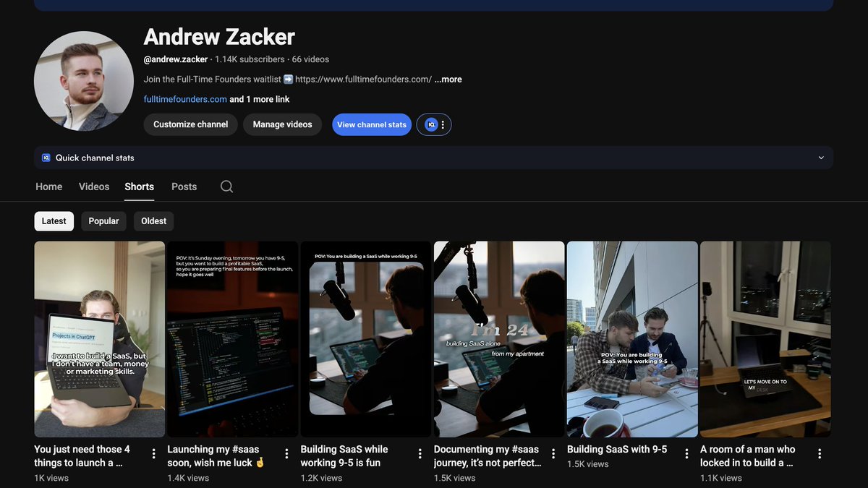868x488 pixels.
Task: Expand 'and 1 more link' to see links
Action: point(260,99)
